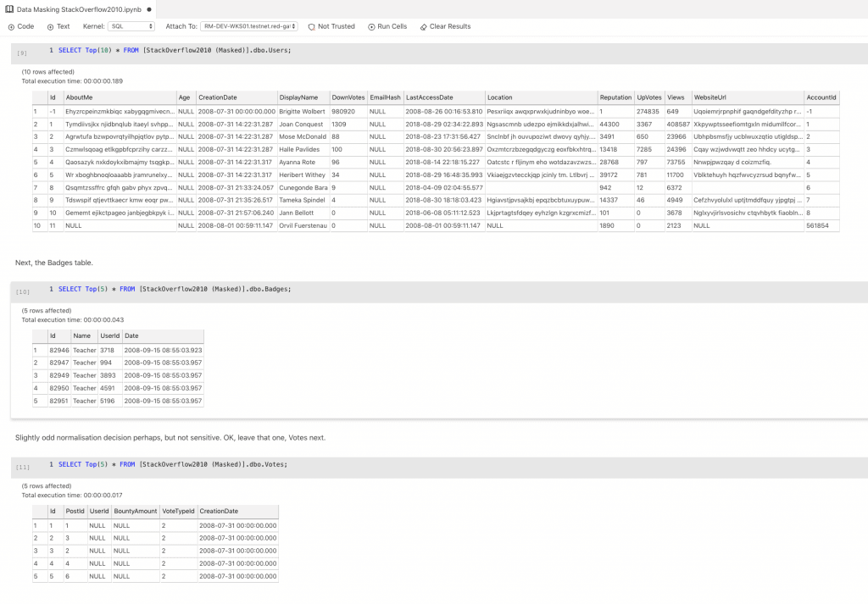Add a new Text cell

click(58, 26)
